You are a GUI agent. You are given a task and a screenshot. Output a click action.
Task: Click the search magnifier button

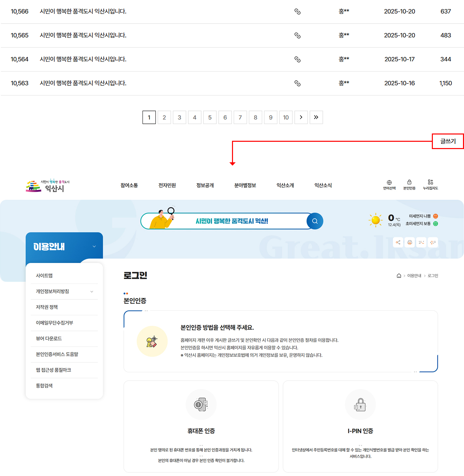click(x=315, y=221)
